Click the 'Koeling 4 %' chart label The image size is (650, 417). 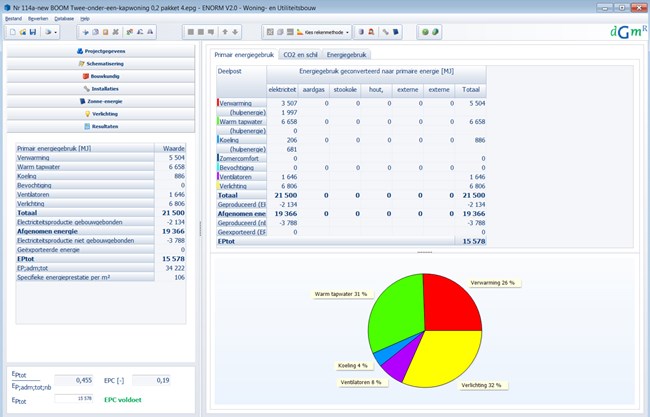pyautogui.click(x=353, y=366)
